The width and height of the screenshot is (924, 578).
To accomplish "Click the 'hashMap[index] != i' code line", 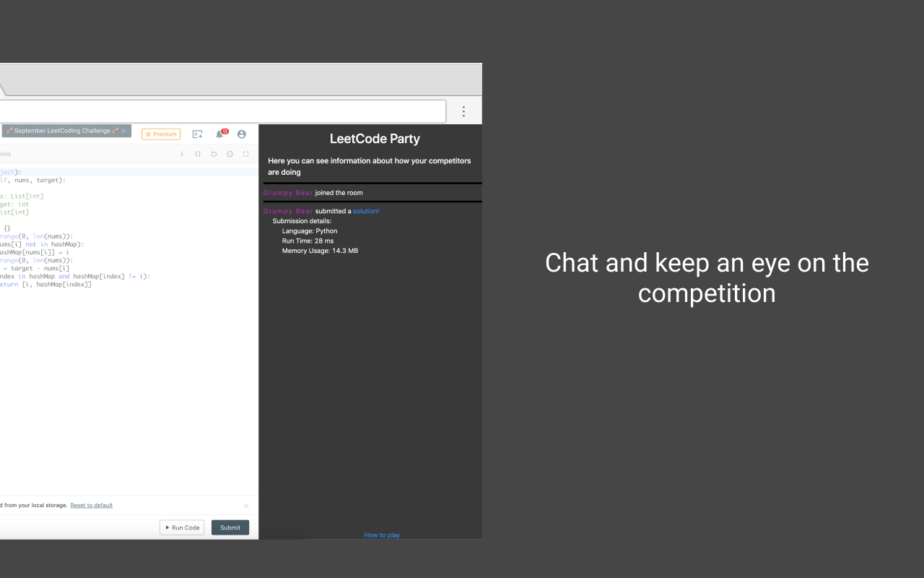I will (x=75, y=277).
